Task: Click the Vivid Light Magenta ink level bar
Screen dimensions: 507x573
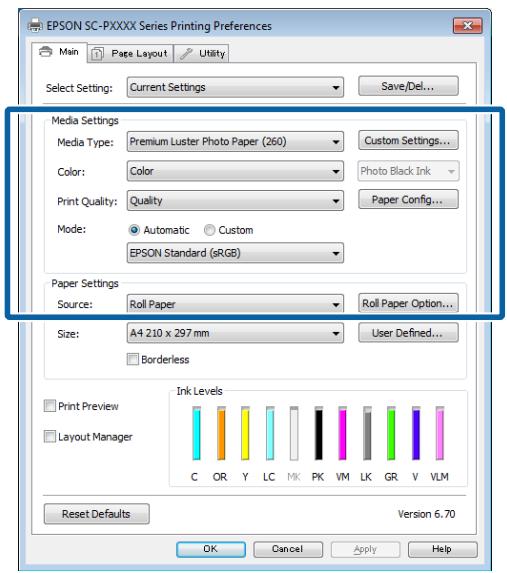Action: (x=440, y=433)
